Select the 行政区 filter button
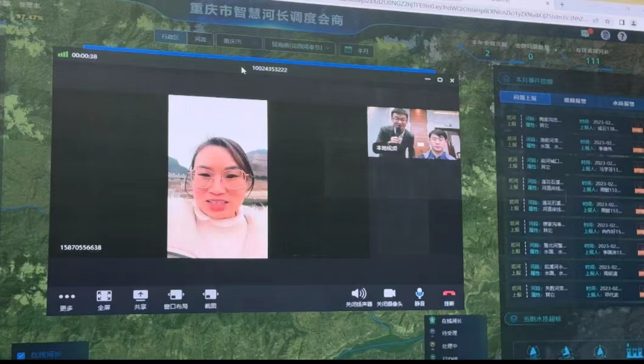Screen dimensions: 644x364 coord(170,37)
